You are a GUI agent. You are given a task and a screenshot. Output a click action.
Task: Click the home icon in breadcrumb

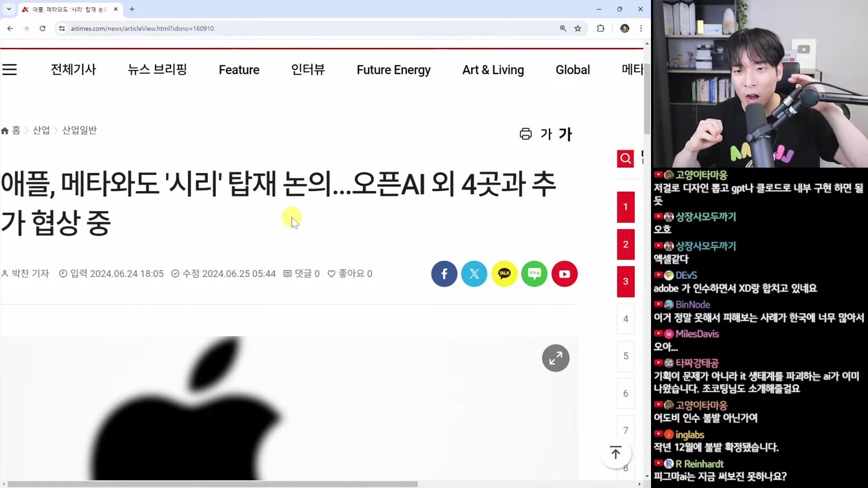click(5, 130)
